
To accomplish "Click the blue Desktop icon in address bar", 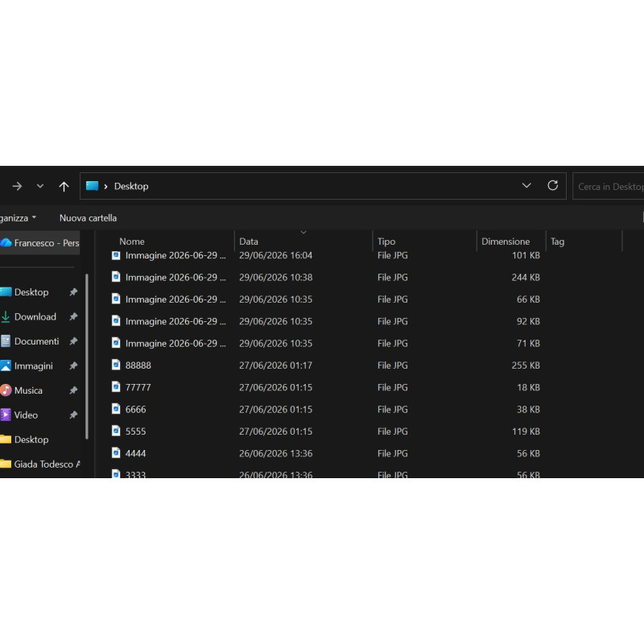I will pos(92,186).
